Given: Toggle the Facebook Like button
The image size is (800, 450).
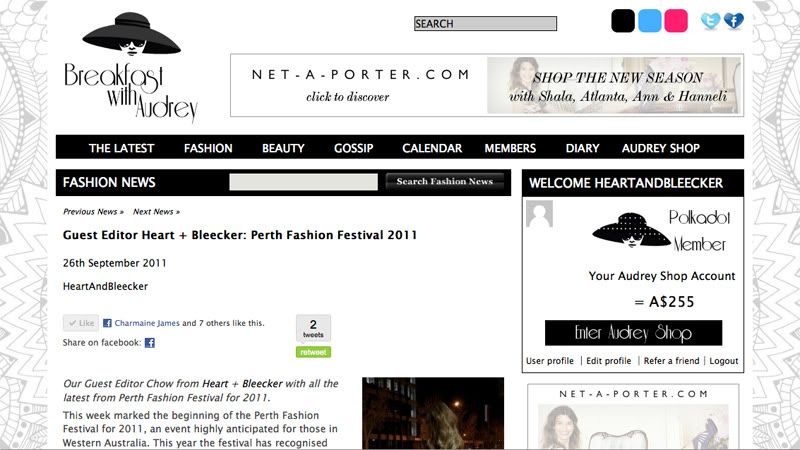Looking at the screenshot, I should tap(81, 323).
